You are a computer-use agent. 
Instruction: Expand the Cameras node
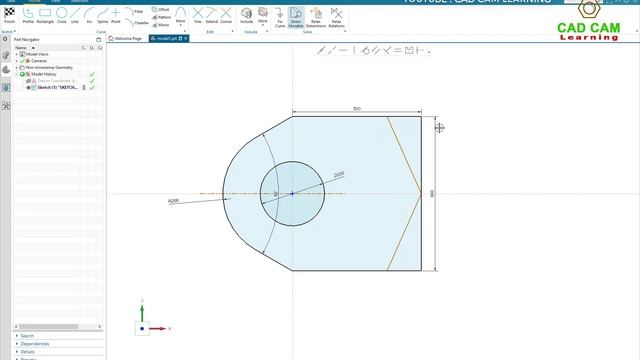[17, 61]
